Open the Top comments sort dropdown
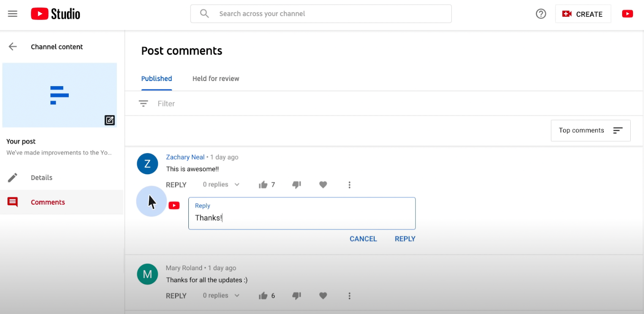Image resolution: width=644 pixels, height=314 pixels. (590, 131)
